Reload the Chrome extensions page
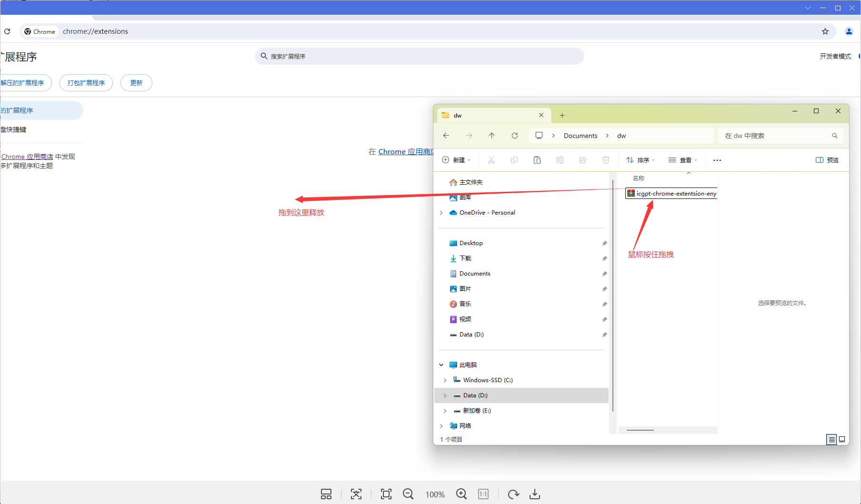The width and height of the screenshot is (861, 504). coord(7,31)
